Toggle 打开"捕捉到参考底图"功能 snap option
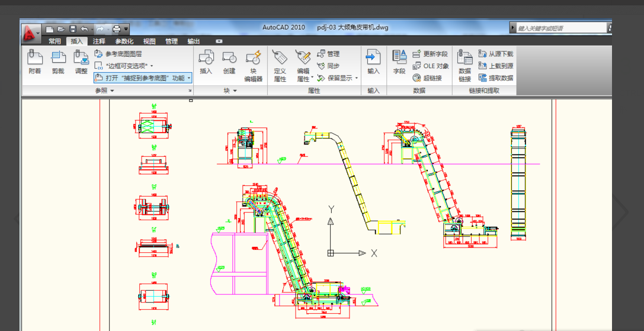 coord(142,78)
